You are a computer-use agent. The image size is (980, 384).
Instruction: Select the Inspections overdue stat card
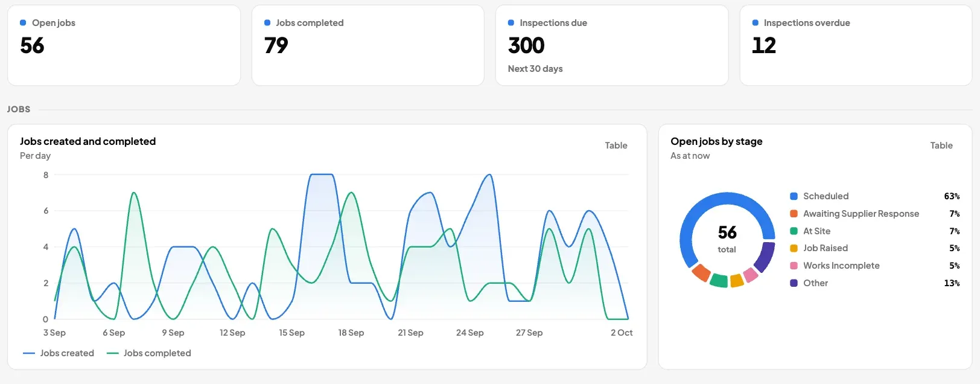click(856, 45)
